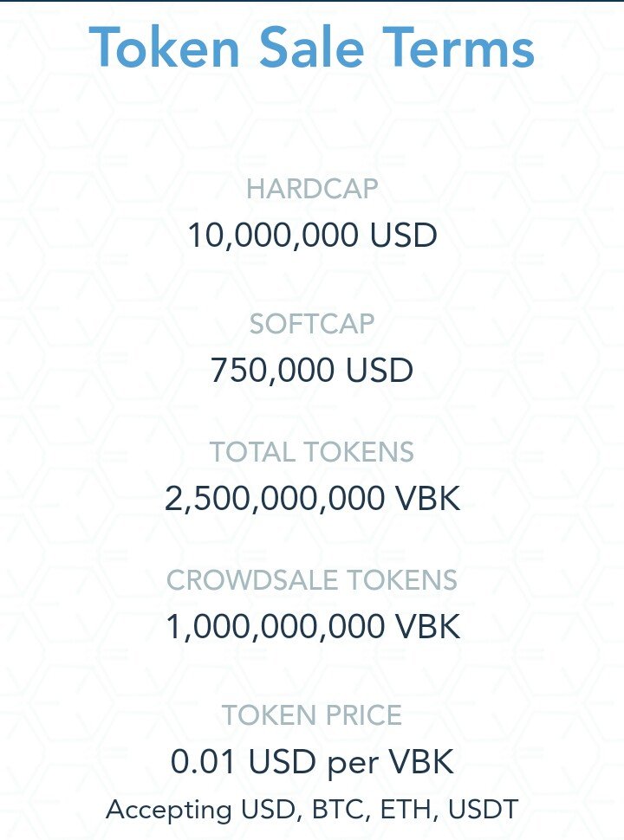Click the word Sale in the heading
This screenshot has height=840, width=624.
pos(311,48)
